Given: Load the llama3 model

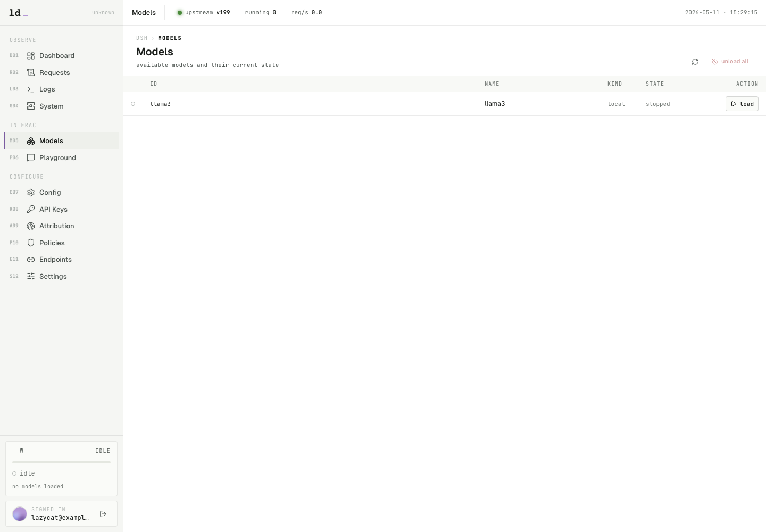Looking at the screenshot, I should [x=742, y=104].
